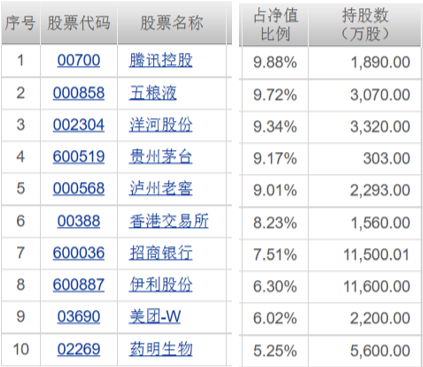Open stock code link 03690
Image resolution: width=423 pixels, height=367 pixels.
(x=79, y=317)
